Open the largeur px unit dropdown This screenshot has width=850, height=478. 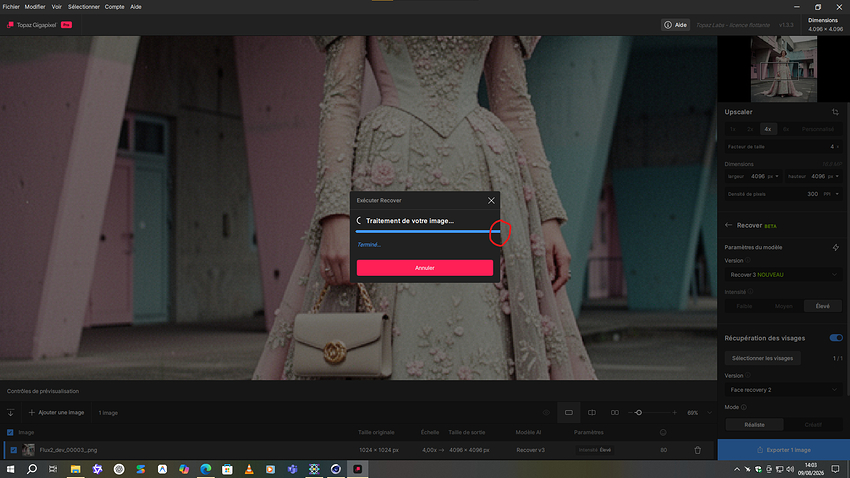click(x=773, y=176)
